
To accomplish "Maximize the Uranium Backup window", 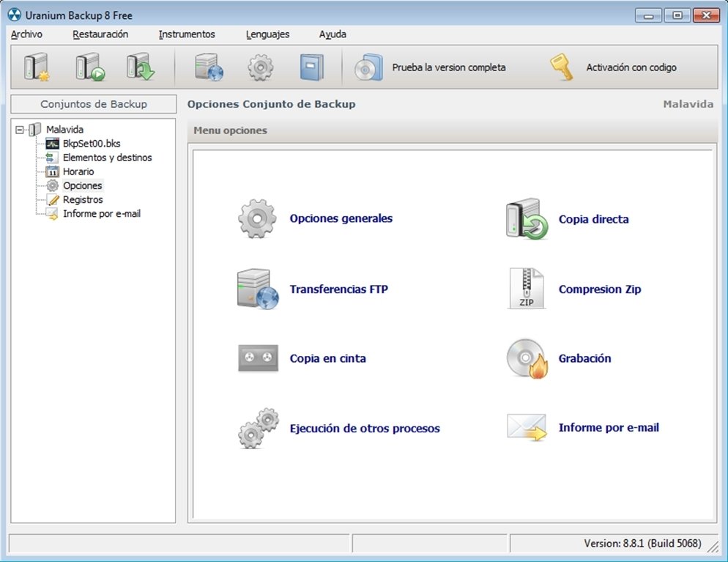I will 677,15.
